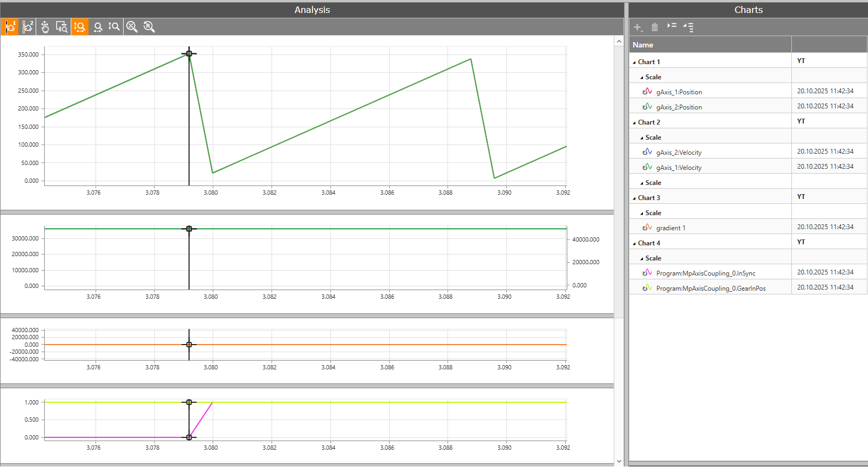This screenshot has width=868, height=467.
Task: Collapse the Chart 1 tree node
Action: (634, 63)
